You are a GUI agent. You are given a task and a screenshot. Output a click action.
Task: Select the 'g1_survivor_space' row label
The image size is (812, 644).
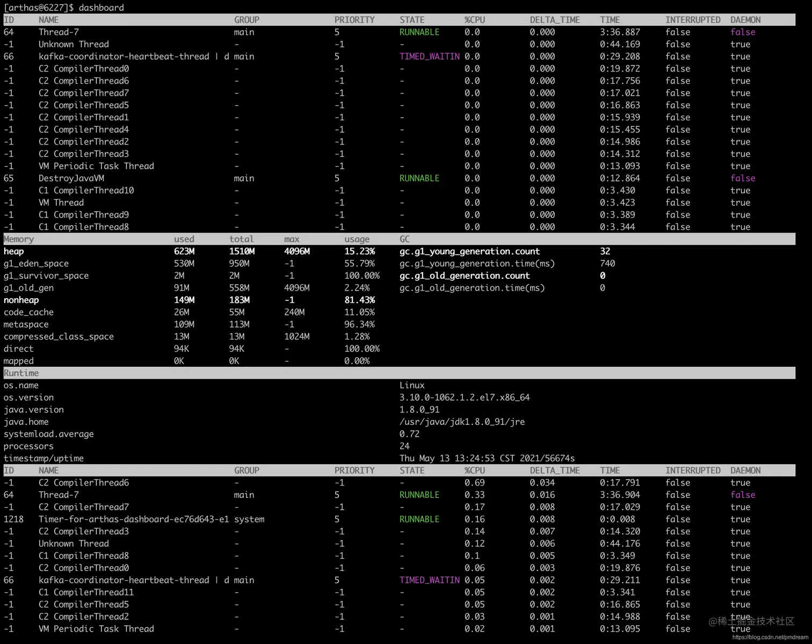[x=46, y=276]
